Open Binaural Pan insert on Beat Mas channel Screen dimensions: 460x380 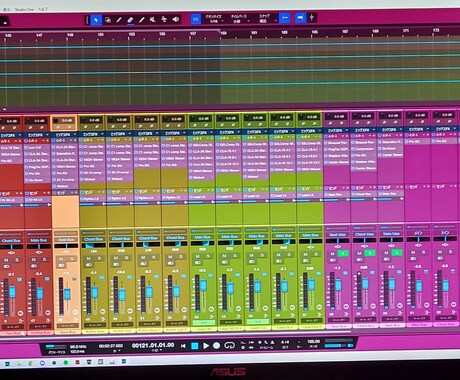point(337,143)
